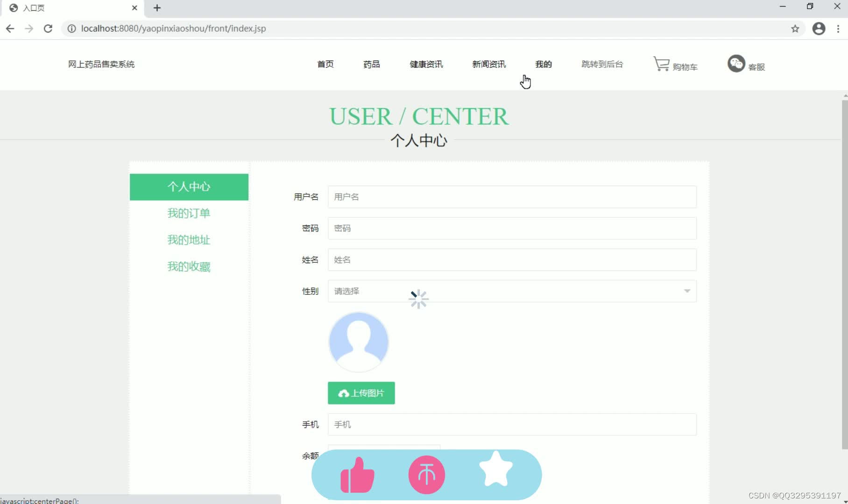Bookmark this page with star icon
This screenshot has width=848, height=504.
(x=795, y=28)
